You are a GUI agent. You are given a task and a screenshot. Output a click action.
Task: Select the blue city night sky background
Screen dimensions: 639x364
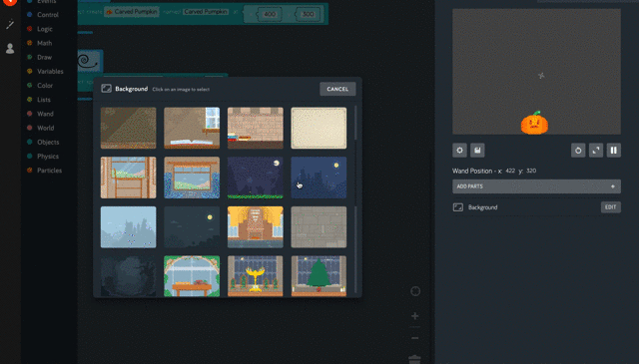pyautogui.click(x=319, y=178)
